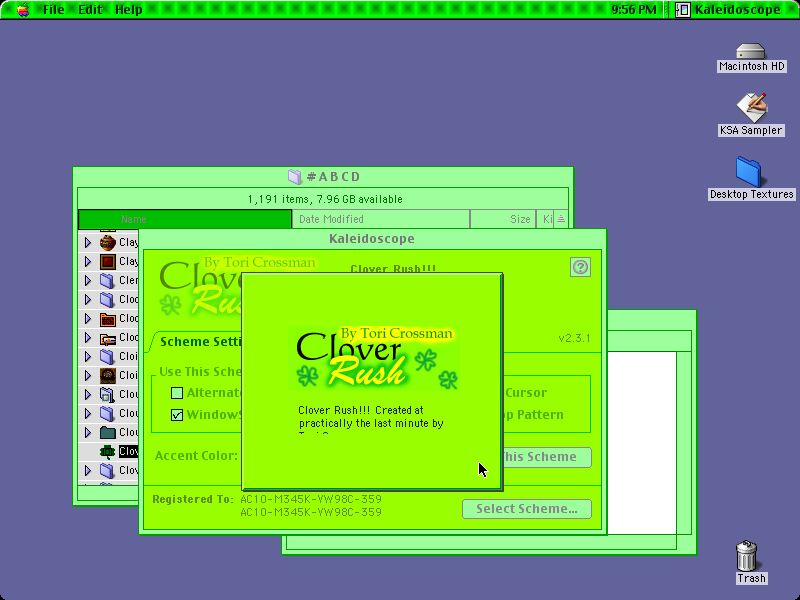Click the Cursor label in Scheme Settings
Screen dimensions: 800x600
point(526,392)
